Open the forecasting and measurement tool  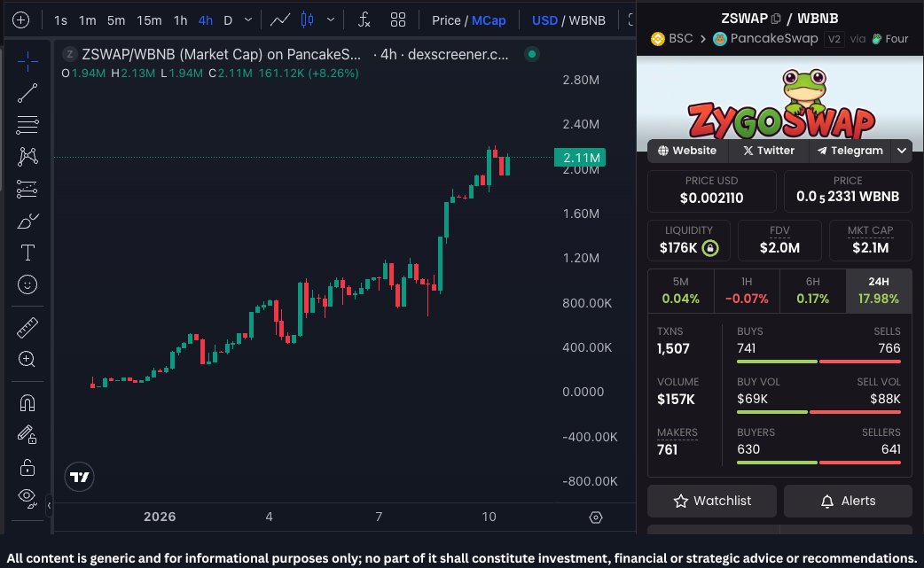coord(27,189)
